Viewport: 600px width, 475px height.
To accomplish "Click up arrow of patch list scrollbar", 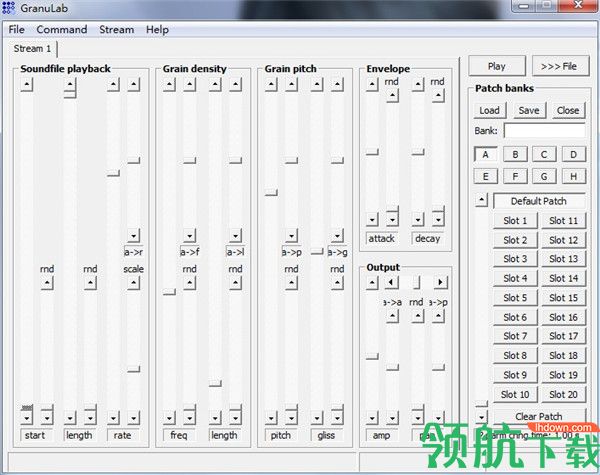I will pos(482,200).
